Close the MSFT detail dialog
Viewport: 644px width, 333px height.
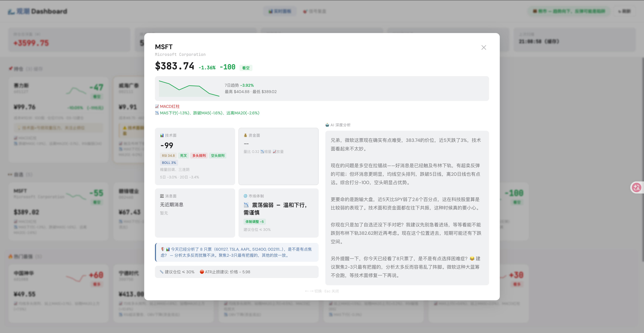pos(484,47)
